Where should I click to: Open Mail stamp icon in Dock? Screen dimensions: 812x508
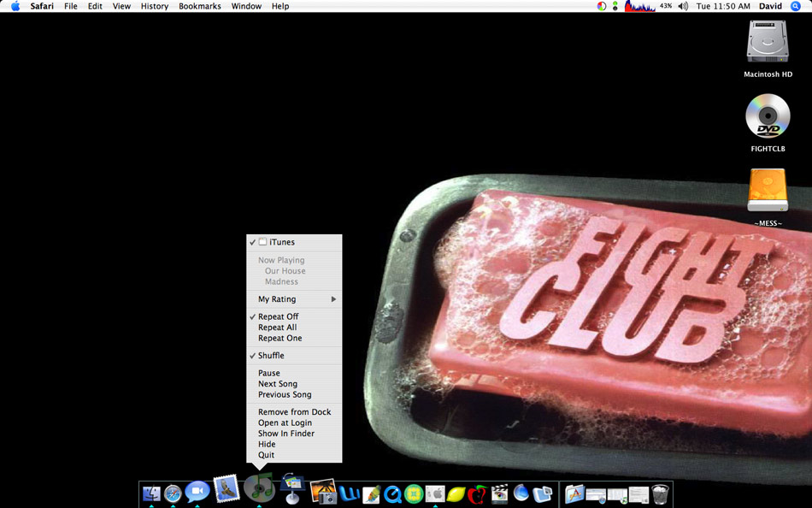pyautogui.click(x=227, y=487)
